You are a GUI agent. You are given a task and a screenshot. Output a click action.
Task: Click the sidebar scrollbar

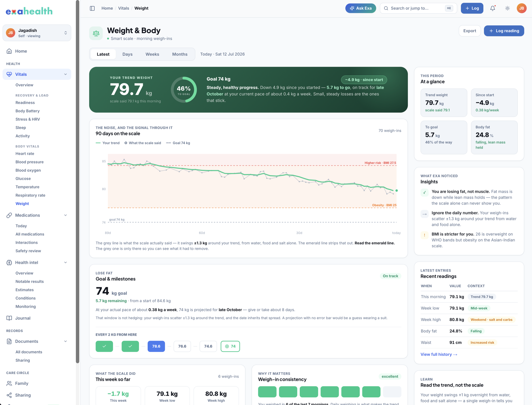point(77,182)
